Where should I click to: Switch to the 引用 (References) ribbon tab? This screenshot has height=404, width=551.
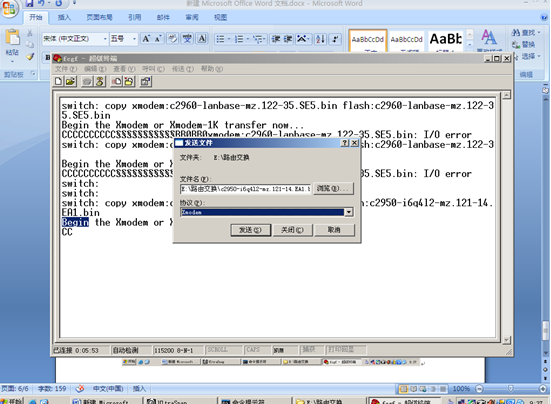(x=135, y=17)
